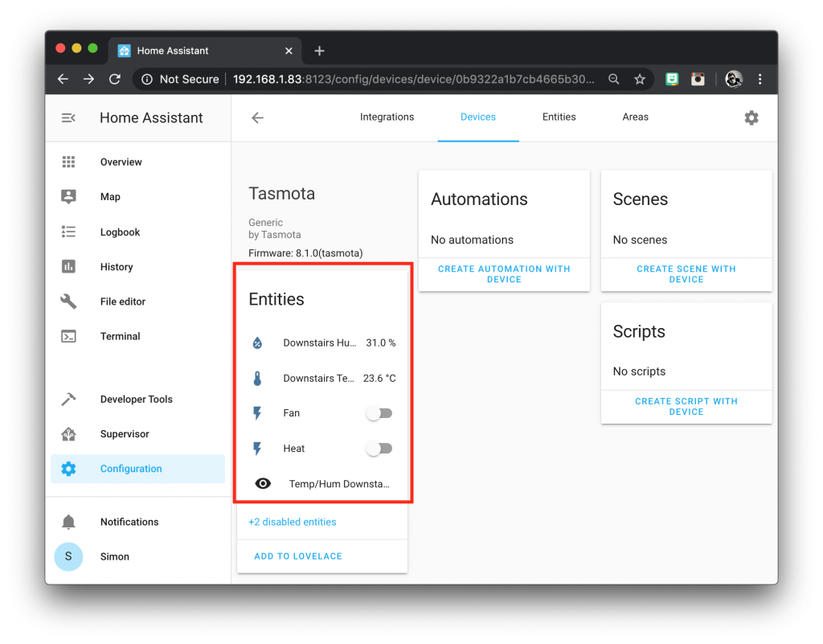Screen dimensions: 823x644
Task: Click the File editor wrench icon
Action: (68, 301)
